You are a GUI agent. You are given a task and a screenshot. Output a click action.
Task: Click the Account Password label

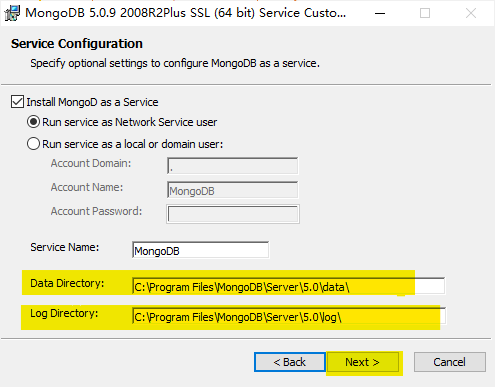pos(96,211)
